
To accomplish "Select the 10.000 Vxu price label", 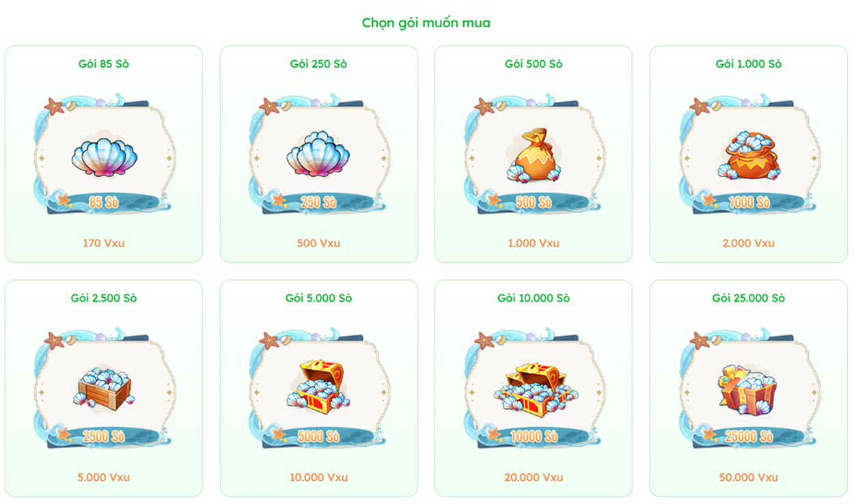I will click(x=318, y=477).
